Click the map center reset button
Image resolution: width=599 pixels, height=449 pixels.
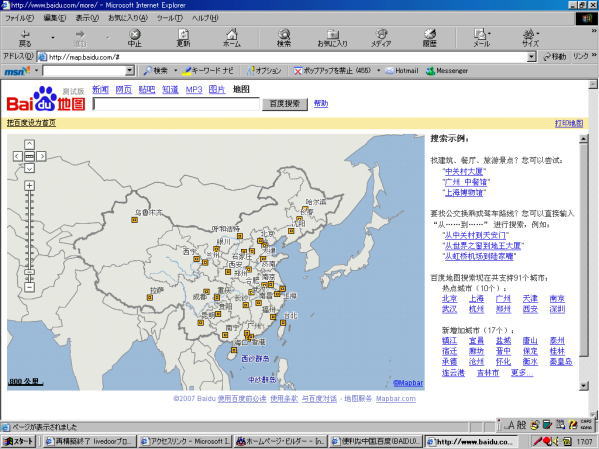click(29, 156)
